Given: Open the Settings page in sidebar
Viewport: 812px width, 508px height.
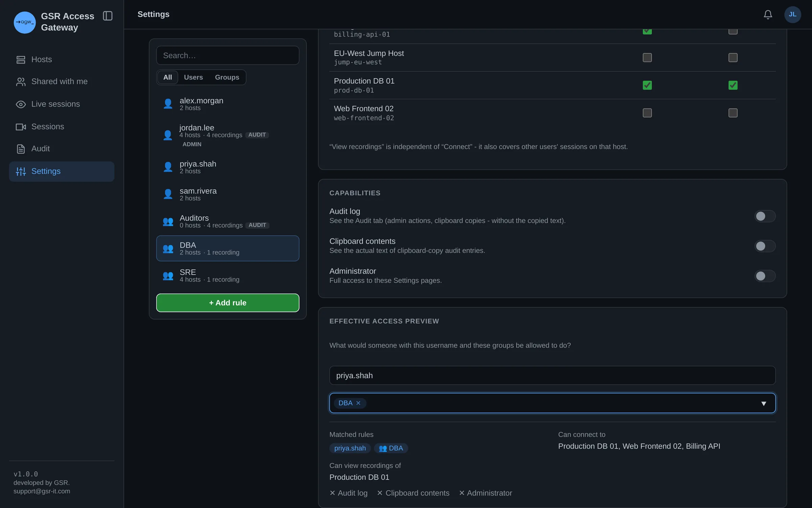Looking at the screenshot, I should tap(62, 171).
